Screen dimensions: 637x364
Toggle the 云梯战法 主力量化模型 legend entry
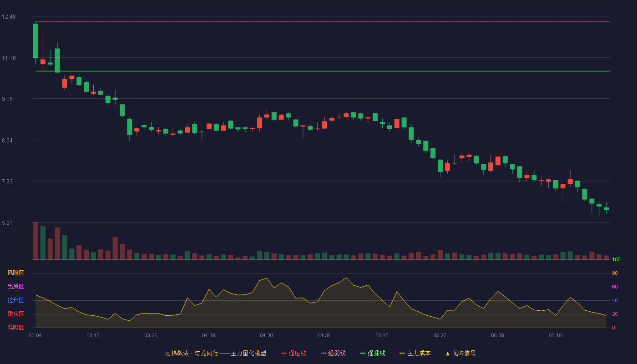tap(215, 353)
